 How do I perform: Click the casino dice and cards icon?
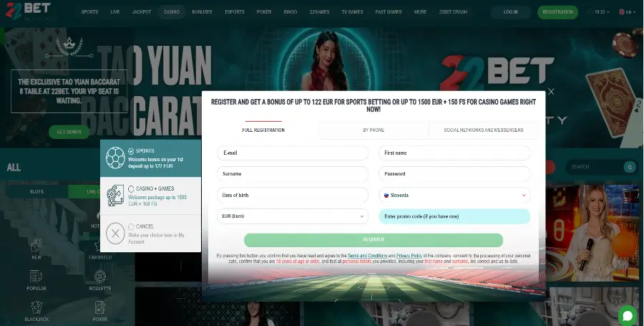coord(115,196)
